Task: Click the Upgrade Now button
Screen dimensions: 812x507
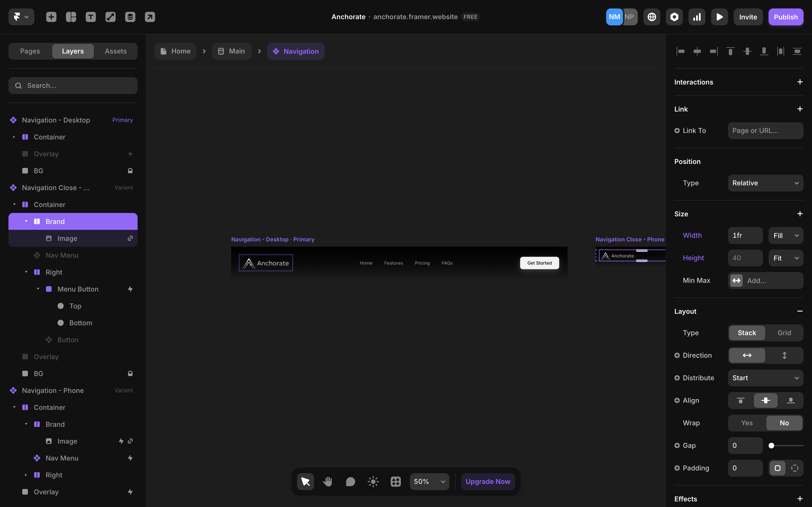Action: (487, 482)
